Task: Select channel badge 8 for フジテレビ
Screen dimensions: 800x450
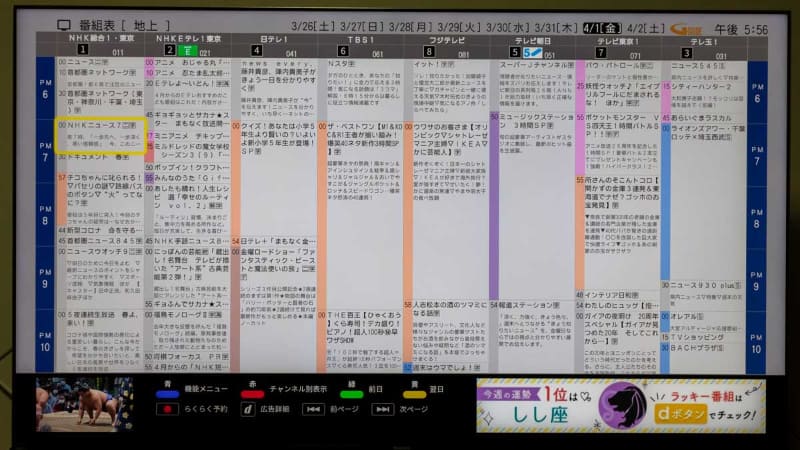Action: click(x=429, y=51)
